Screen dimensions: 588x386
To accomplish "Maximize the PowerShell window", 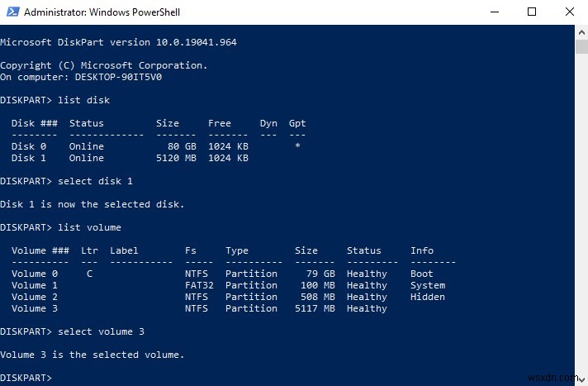I will pos(531,12).
